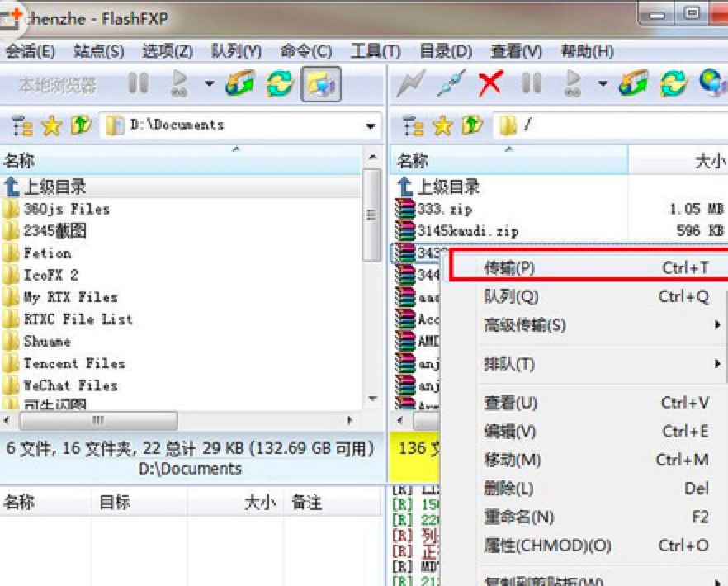Screen dimensions: 728x586
Task: Open the 队列(Y) menu
Action: (x=236, y=51)
